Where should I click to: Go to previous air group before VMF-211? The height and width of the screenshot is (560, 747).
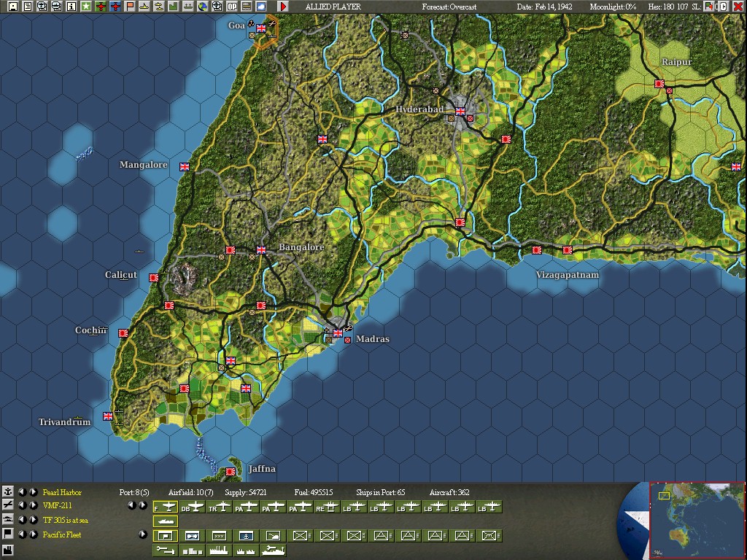pos(23,505)
